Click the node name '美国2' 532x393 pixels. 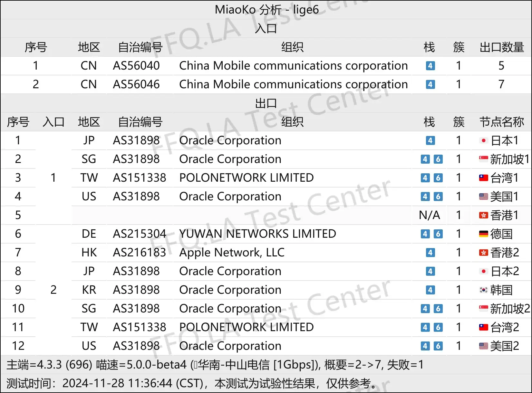505,346
